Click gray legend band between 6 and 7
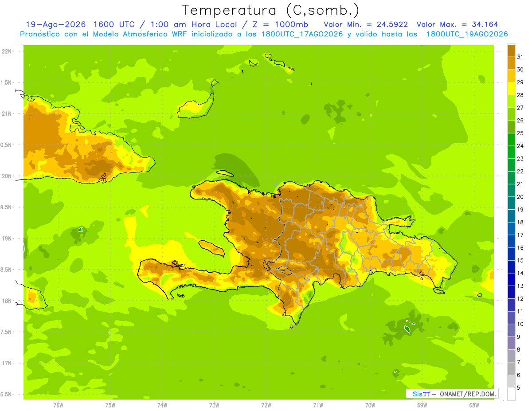 (511, 368)
